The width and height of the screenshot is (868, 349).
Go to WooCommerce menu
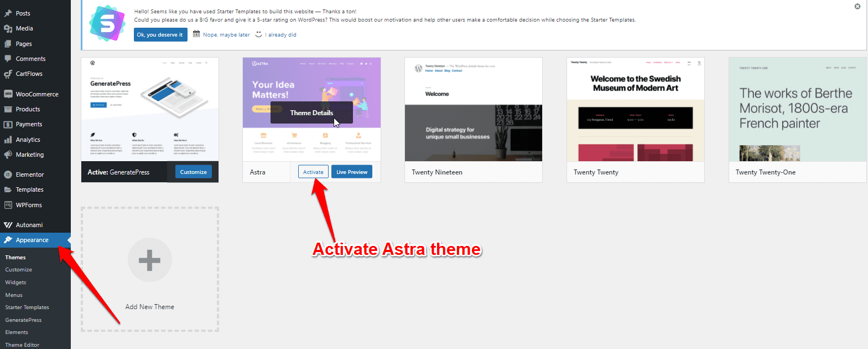point(37,94)
